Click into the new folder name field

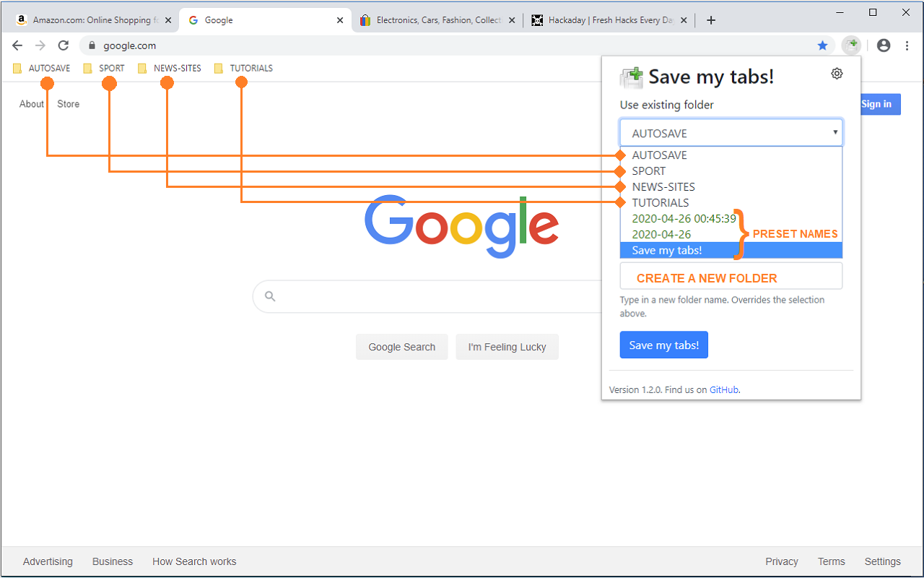(x=731, y=276)
